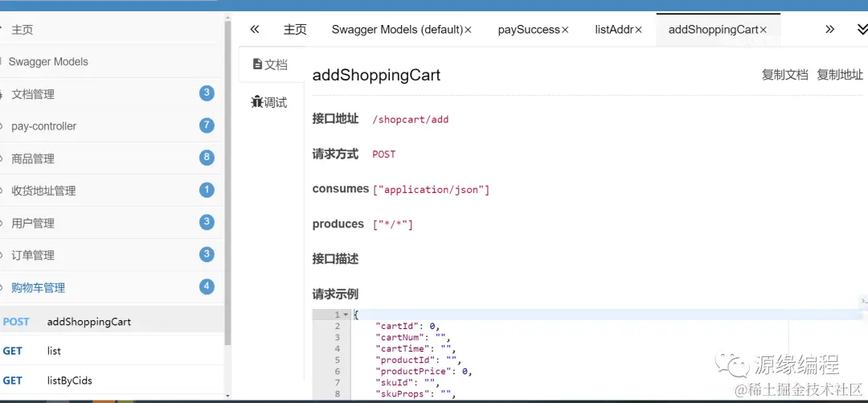Open tab options double-down arrow
This screenshot has height=403, width=868.
point(862,29)
